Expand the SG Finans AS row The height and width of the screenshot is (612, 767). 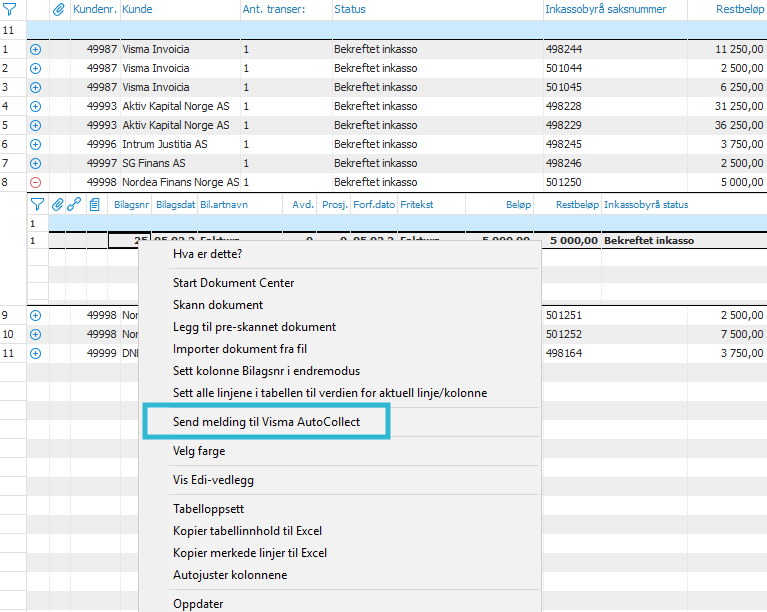(x=35, y=163)
